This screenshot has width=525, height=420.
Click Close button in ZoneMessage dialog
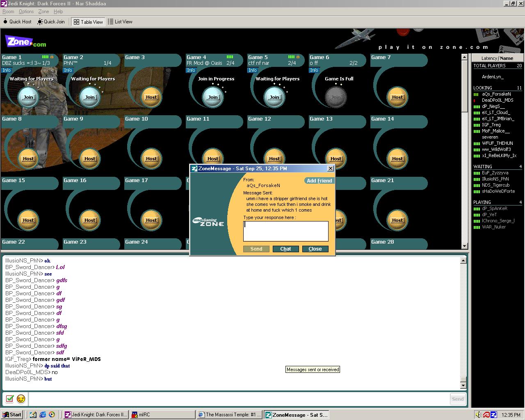click(x=315, y=249)
